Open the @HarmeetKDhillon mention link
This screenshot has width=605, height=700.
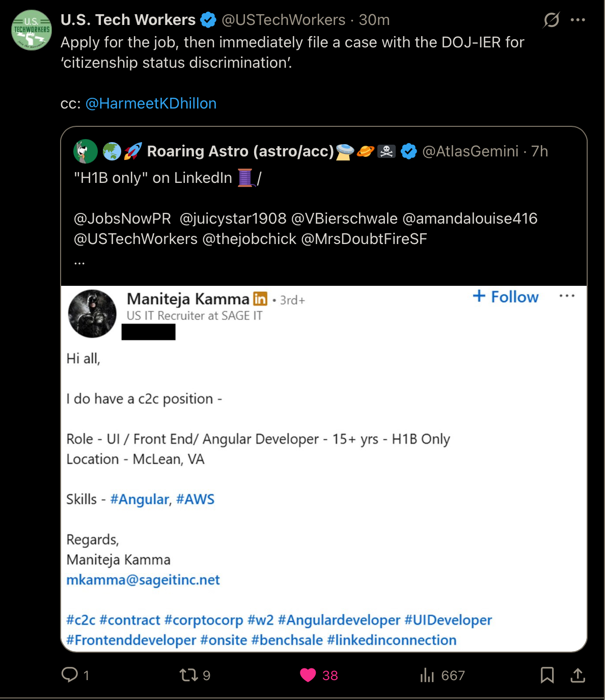[151, 103]
